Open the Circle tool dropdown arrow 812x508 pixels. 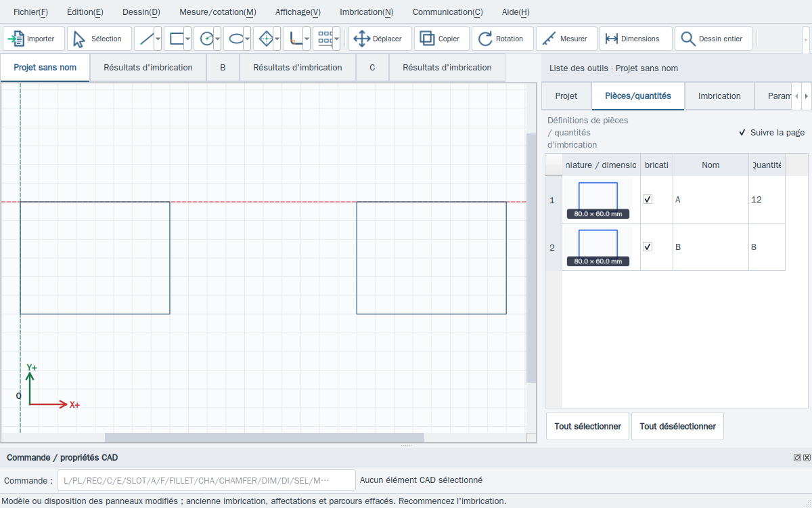click(217, 39)
